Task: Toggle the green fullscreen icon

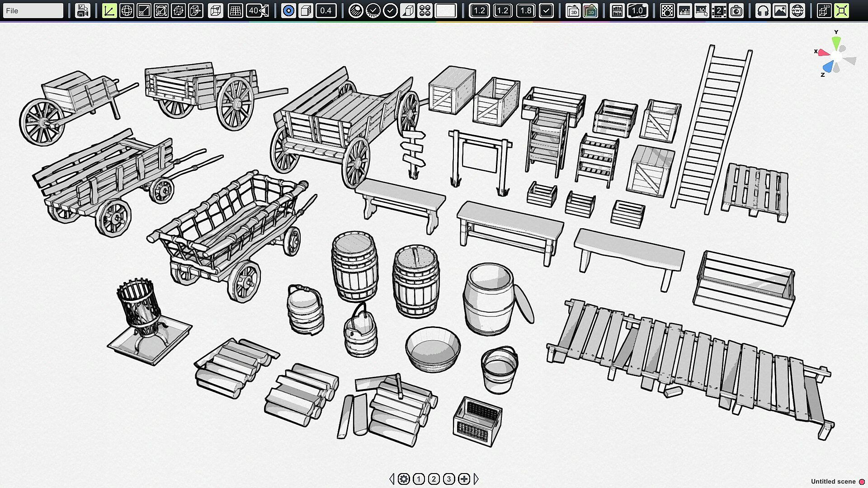Action: click(x=841, y=10)
